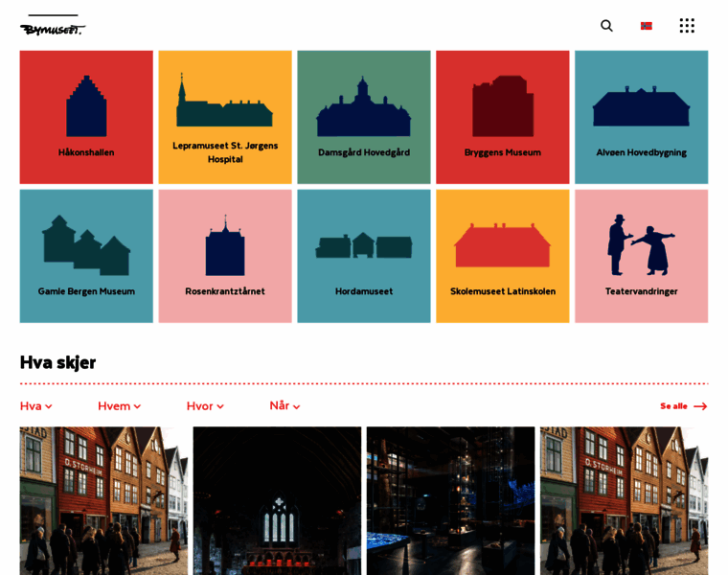Click the Lepramuseet church silhouette icon
The image size is (728, 575).
coord(224,102)
